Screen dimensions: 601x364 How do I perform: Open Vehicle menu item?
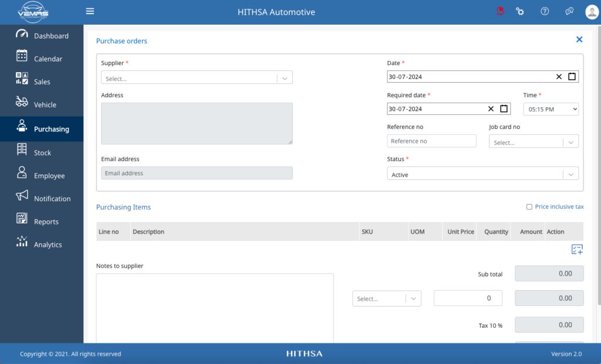[x=45, y=105]
